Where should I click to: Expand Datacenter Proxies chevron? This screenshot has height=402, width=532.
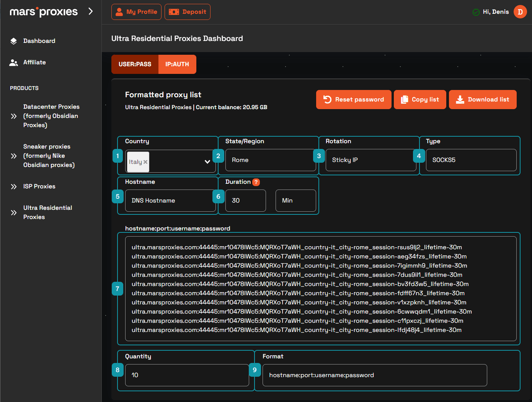click(14, 116)
